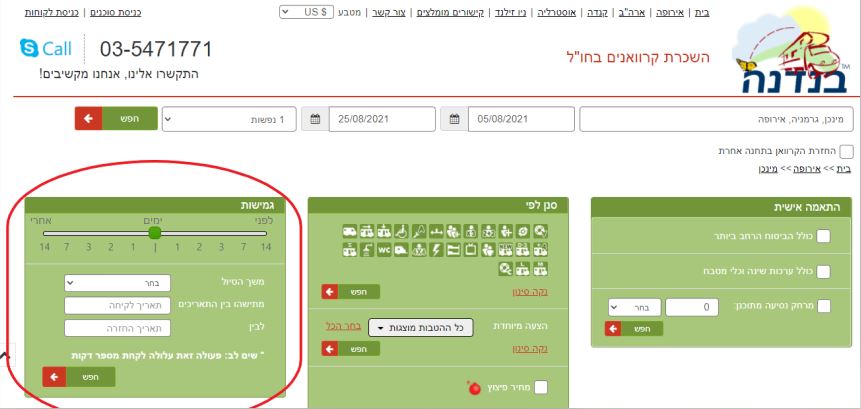This screenshot has width=861, height=409.
Task: Click the red bomb hot-price icon
Action: click(x=475, y=388)
